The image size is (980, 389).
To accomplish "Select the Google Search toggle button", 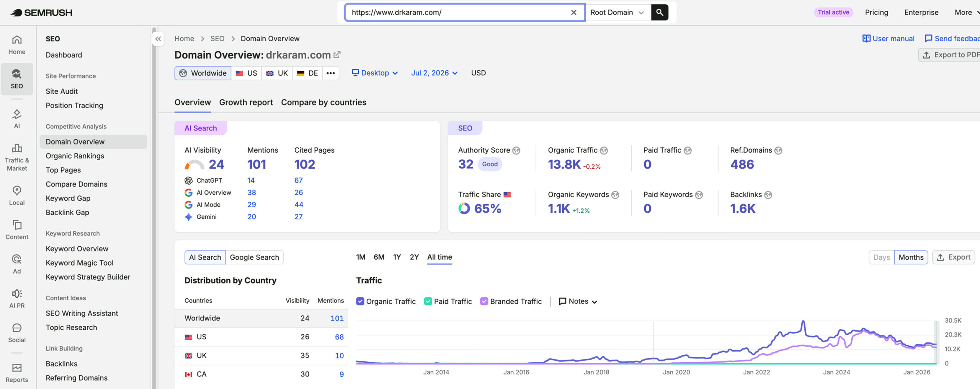I will (254, 257).
